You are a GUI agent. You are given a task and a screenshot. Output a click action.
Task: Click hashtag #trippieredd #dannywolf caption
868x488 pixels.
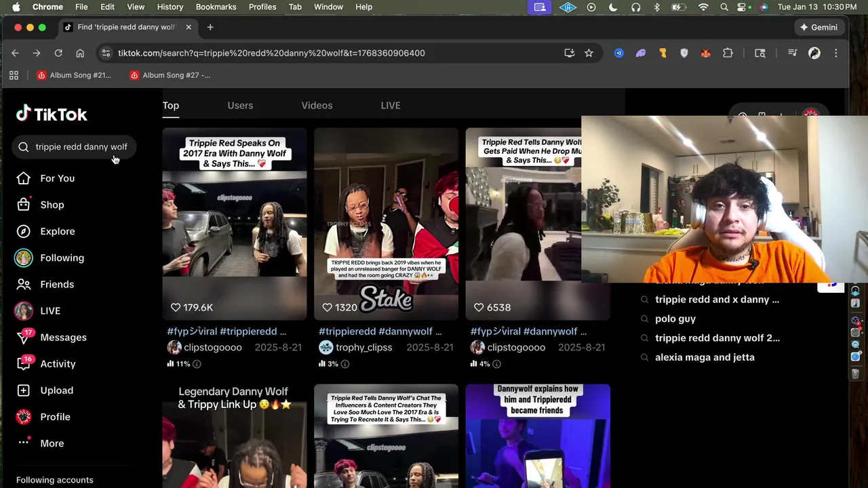(x=380, y=331)
